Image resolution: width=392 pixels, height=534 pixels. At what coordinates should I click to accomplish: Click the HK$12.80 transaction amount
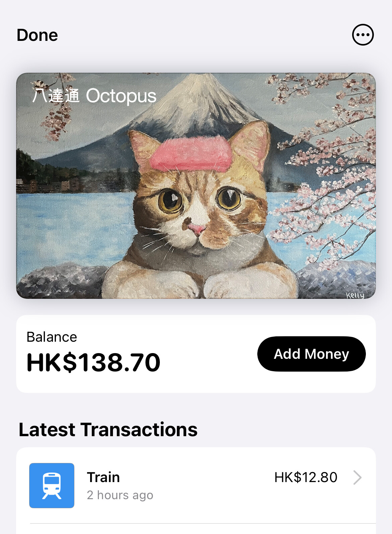tap(306, 477)
